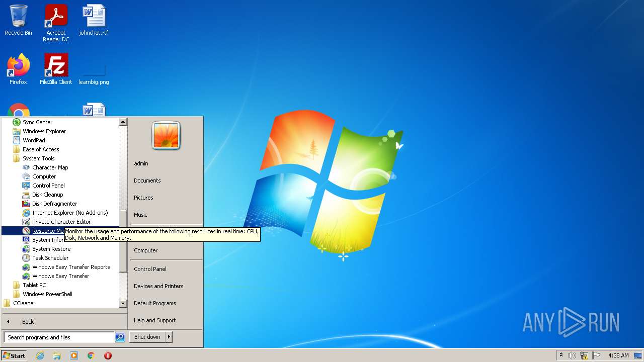Launch Firefox desktop shortcut
The height and width of the screenshot is (362, 644).
[18, 69]
